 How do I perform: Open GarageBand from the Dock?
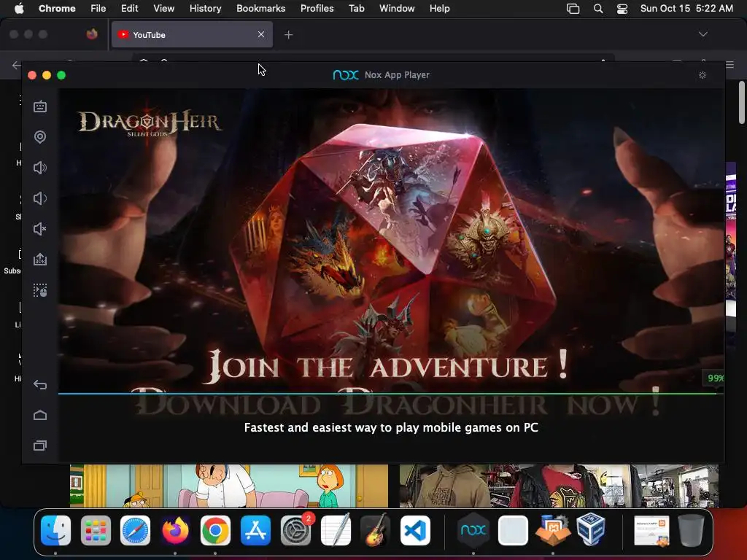click(x=376, y=530)
